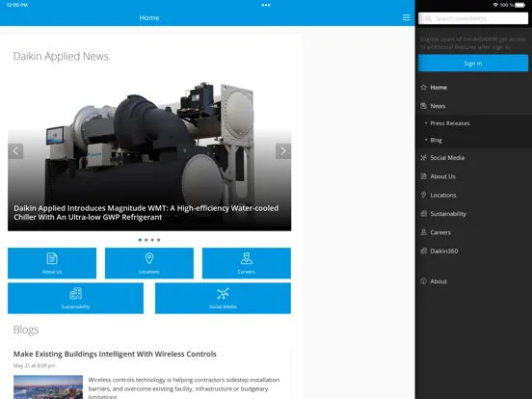Screen dimensions: 532x399
Task: Click the "Blogs" section heading
Action: click(x=26, y=330)
